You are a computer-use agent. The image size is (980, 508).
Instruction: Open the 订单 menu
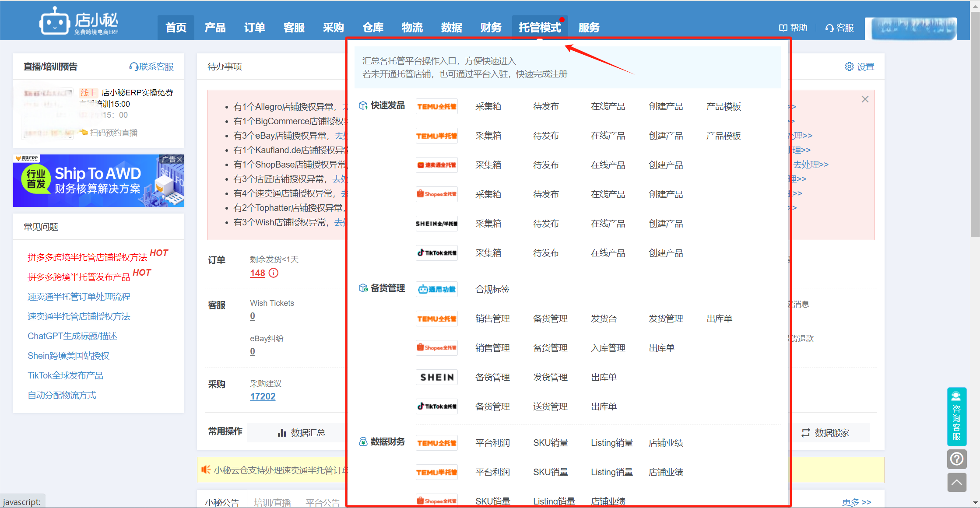[x=255, y=28]
